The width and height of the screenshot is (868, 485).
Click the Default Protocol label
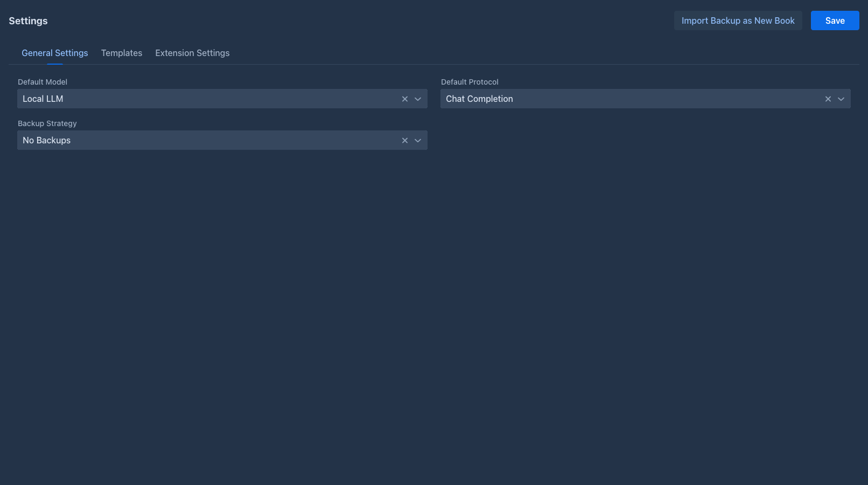pyautogui.click(x=470, y=82)
